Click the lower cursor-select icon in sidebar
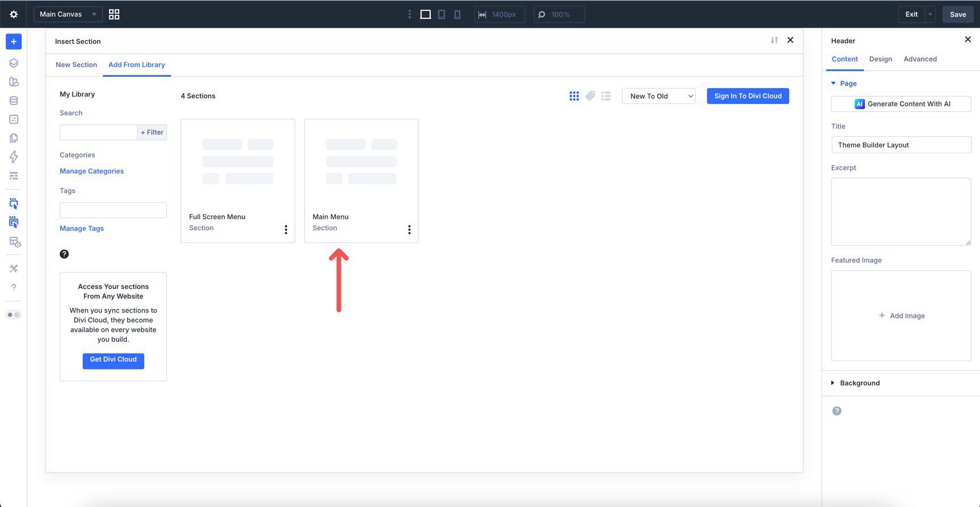 [14, 222]
